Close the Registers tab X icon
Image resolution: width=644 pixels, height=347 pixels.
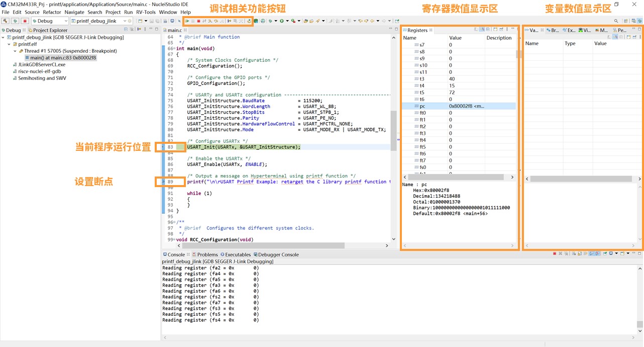[431, 30]
